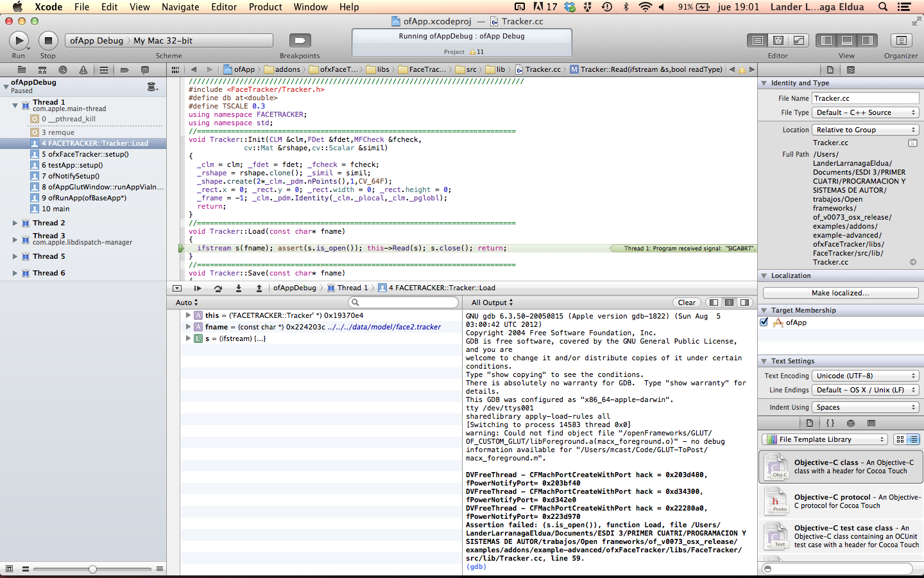Expand the 'this' variable
Screen dimensions: 924x578
coord(188,315)
